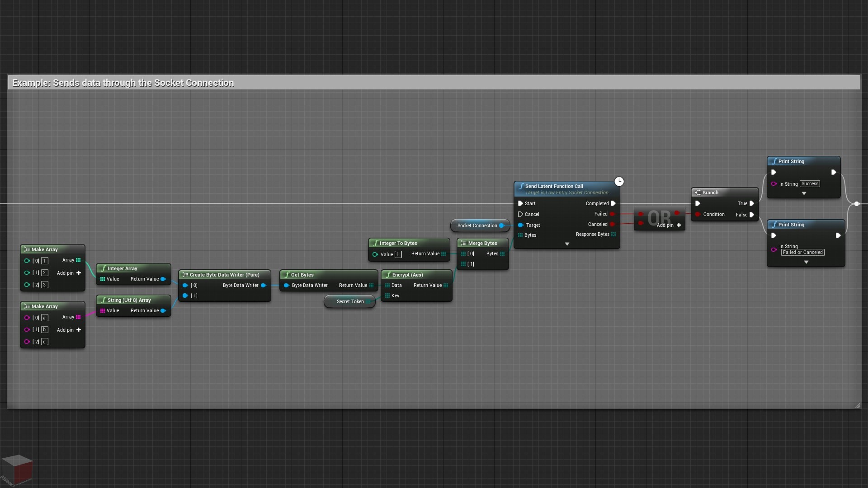868x488 pixels.
Task: Click the Branch Condition input pin
Action: [x=698, y=214]
